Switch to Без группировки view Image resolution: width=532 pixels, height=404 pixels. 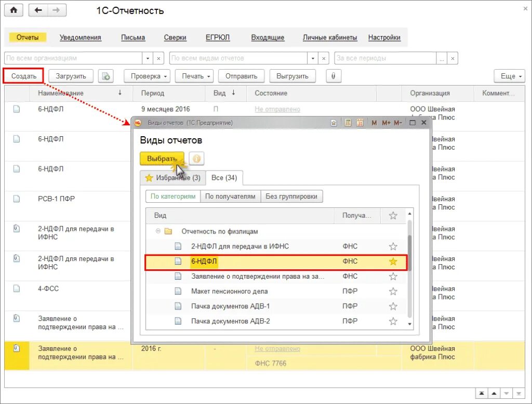pos(291,196)
